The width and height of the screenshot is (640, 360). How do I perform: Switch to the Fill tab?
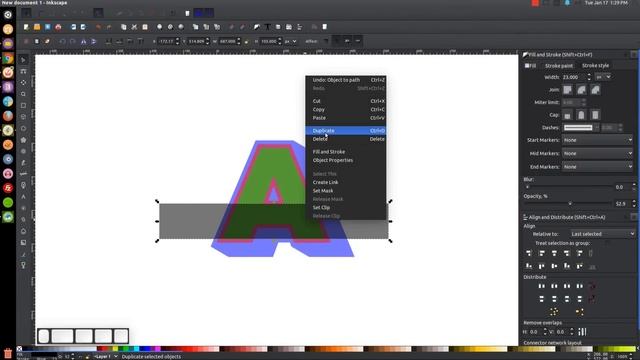point(531,66)
